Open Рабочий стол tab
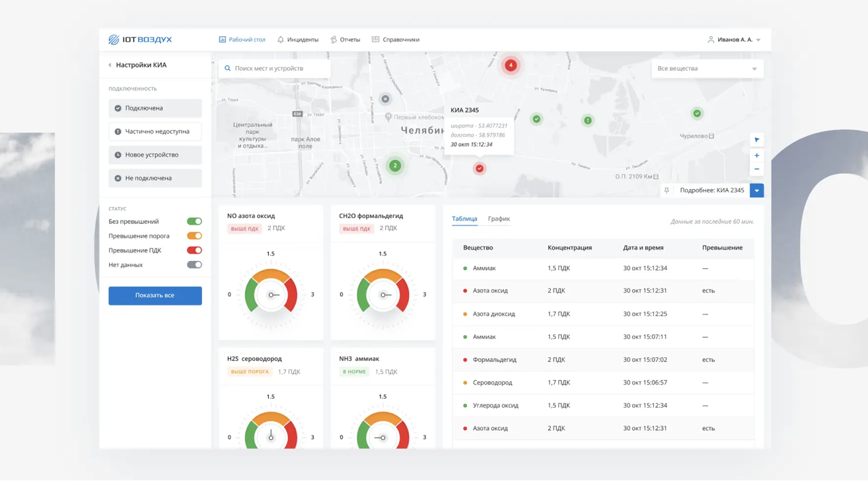This screenshot has width=868, height=481. pyautogui.click(x=242, y=40)
